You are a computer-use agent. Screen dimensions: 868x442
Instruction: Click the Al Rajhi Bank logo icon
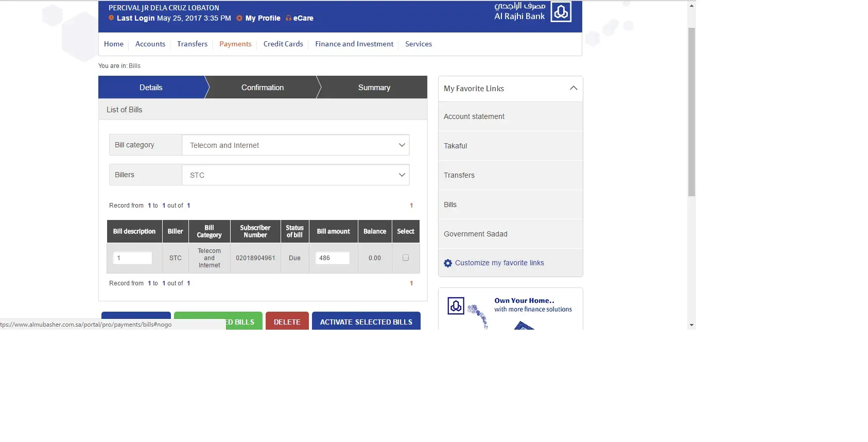pyautogui.click(x=561, y=12)
